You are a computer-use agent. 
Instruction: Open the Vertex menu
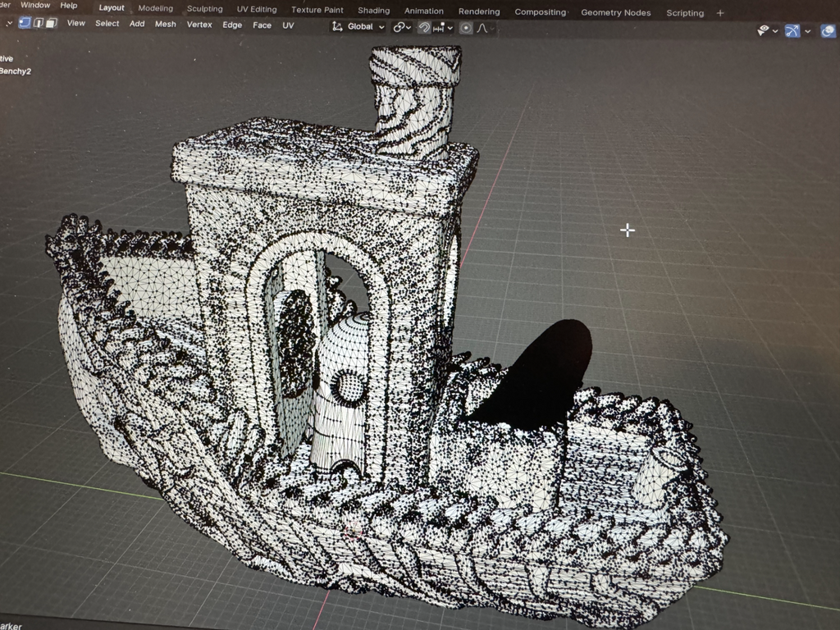199,24
